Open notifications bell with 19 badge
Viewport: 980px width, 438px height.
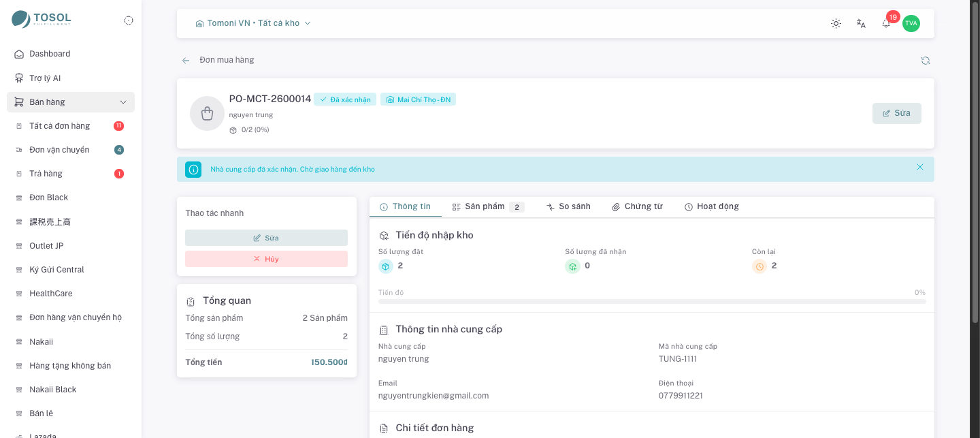point(886,23)
